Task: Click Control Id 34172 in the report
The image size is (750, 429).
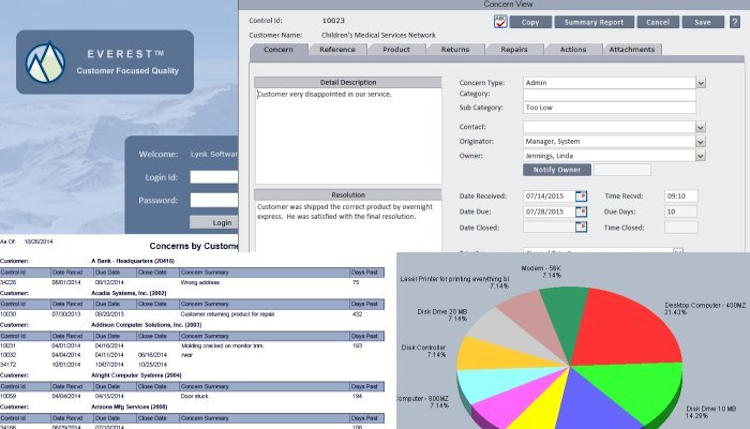Action: pos(8,364)
